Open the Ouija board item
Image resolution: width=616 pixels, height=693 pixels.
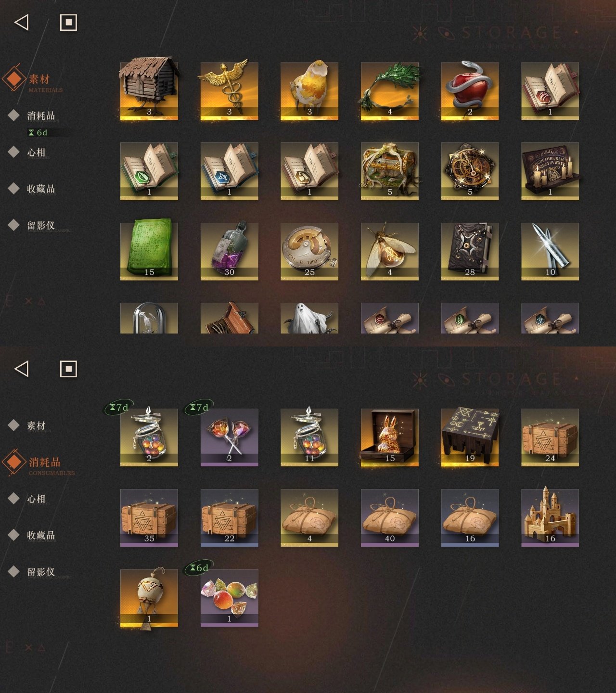[550, 170]
